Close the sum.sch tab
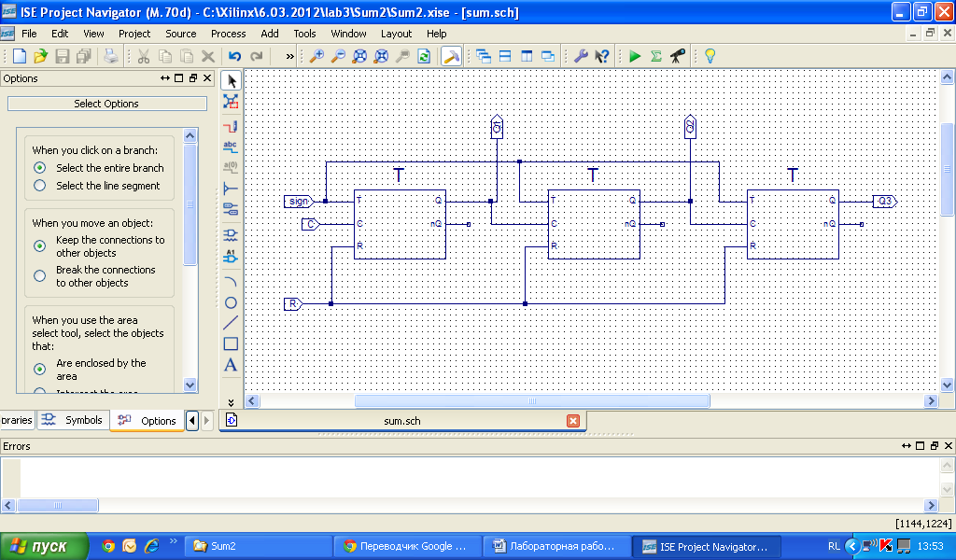Viewport: 956px width, 560px height. pos(573,420)
